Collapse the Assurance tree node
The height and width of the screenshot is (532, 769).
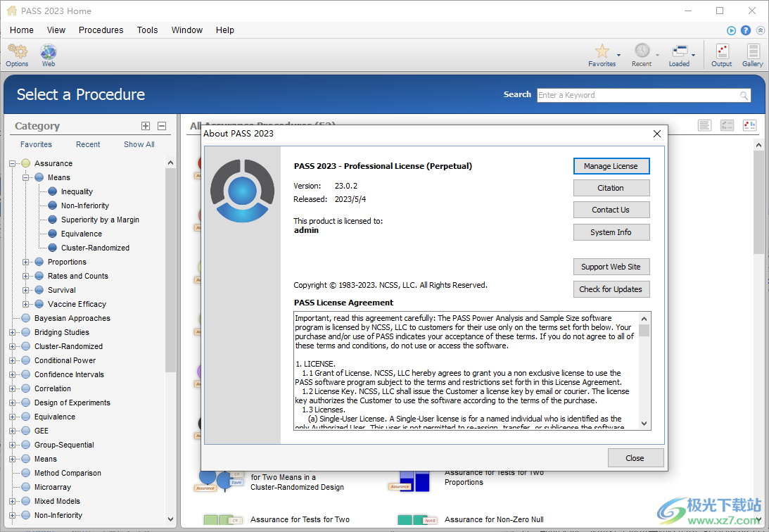click(x=12, y=164)
